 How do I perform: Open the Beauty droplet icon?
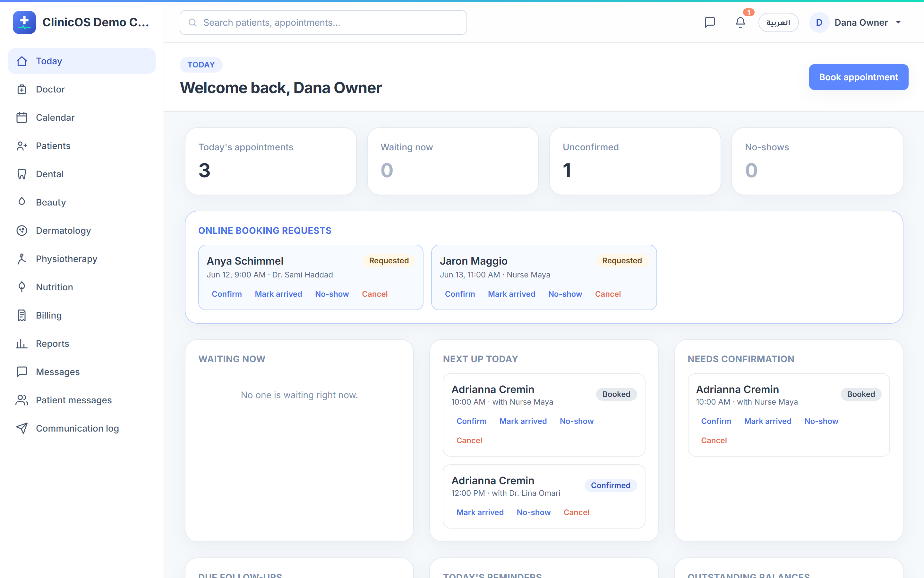[22, 201]
